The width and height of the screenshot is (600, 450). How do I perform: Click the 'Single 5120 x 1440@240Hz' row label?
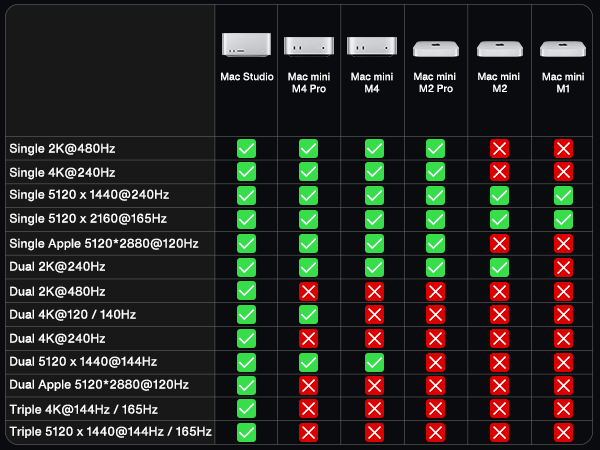(x=89, y=195)
